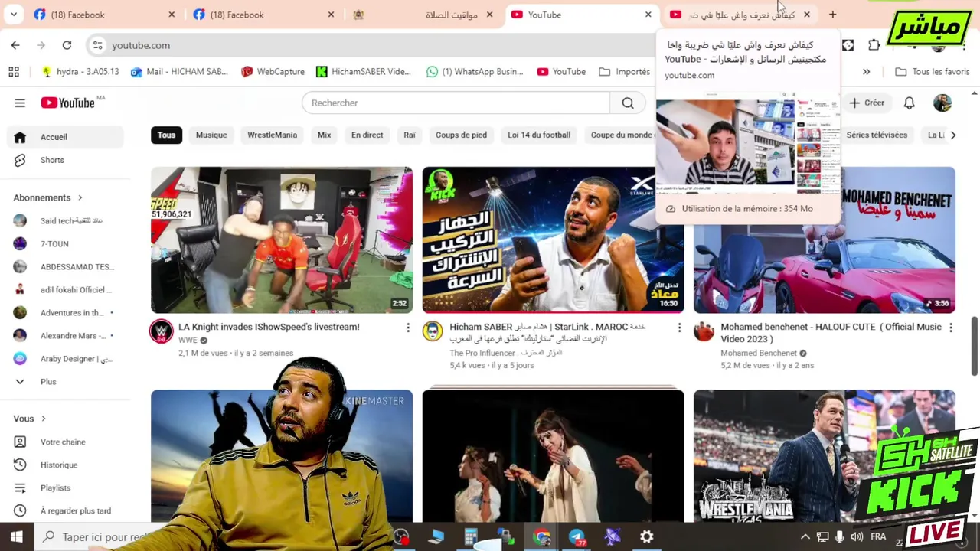Select the Coups de pied chip
Image resolution: width=980 pixels, height=551 pixels.
tap(461, 135)
